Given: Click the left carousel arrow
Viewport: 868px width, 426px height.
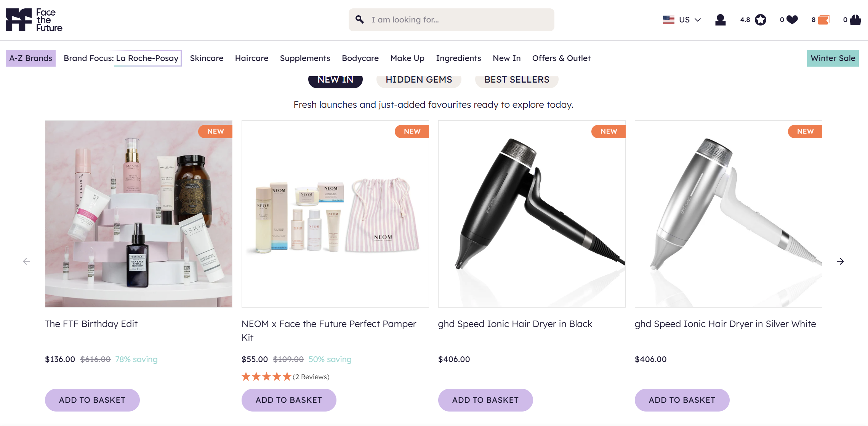Looking at the screenshot, I should [x=26, y=261].
